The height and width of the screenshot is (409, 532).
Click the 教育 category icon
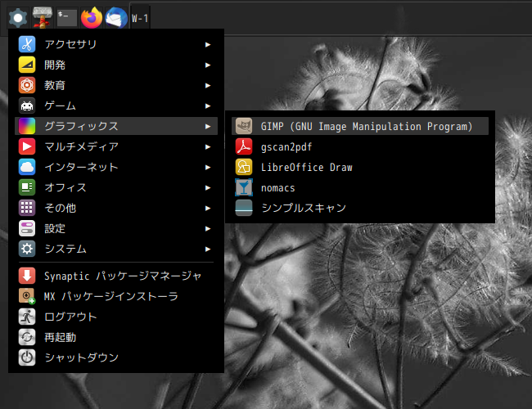pos(27,85)
